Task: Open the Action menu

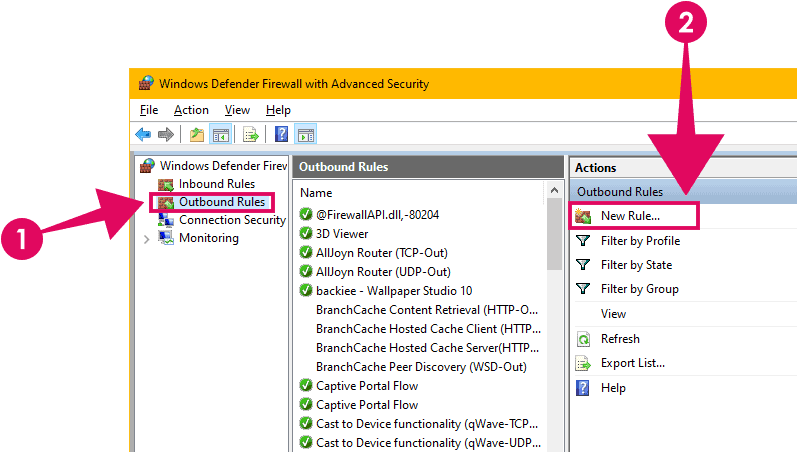Action: [191, 110]
